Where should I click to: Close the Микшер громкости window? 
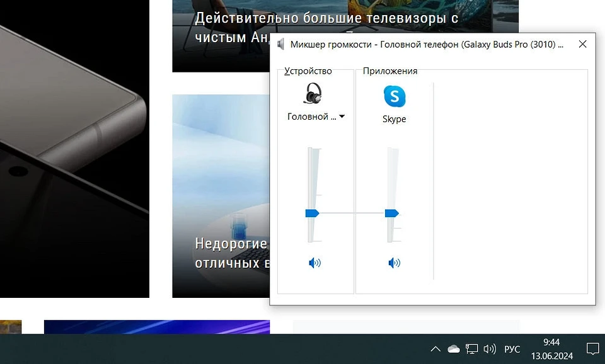(x=582, y=44)
